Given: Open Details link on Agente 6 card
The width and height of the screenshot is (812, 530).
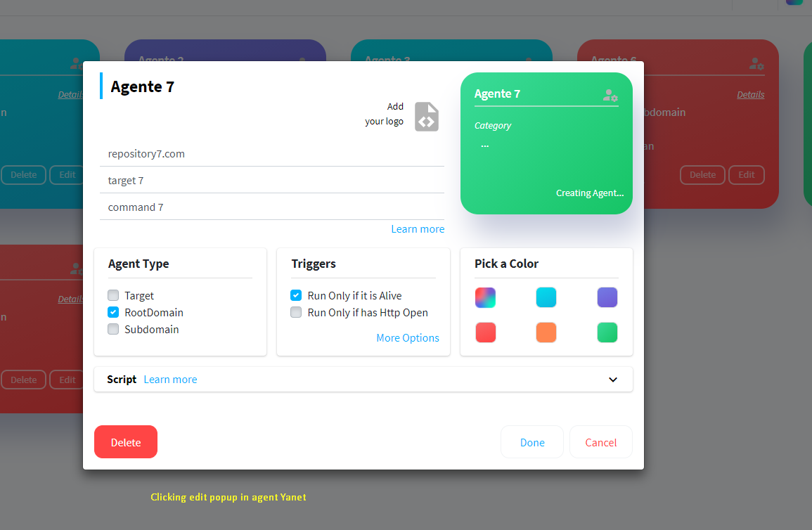Looking at the screenshot, I should pyautogui.click(x=750, y=95).
